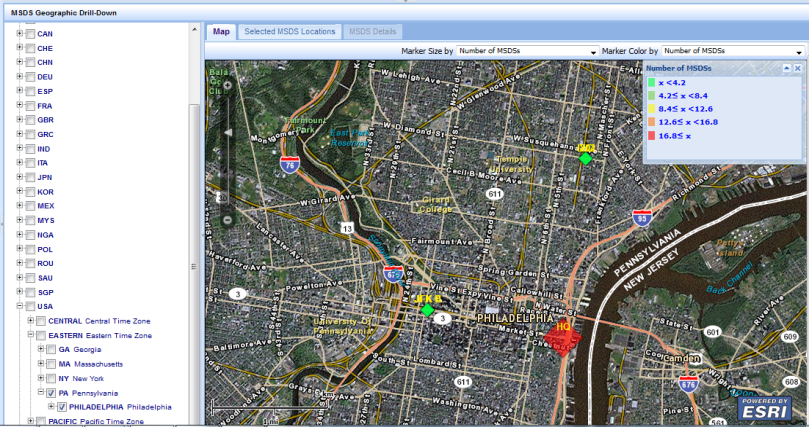
Task: Click the map zoom slider handle
Action: click(228, 133)
